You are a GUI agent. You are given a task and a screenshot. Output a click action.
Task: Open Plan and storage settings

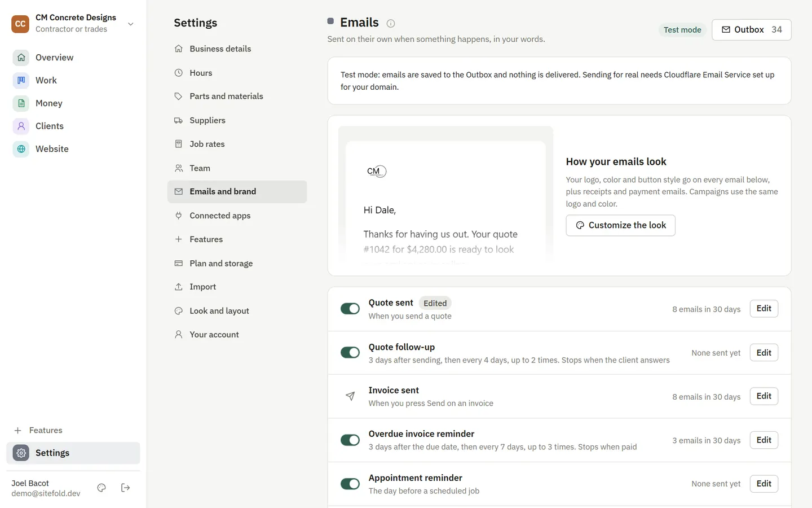pyautogui.click(x=237, y=263)
